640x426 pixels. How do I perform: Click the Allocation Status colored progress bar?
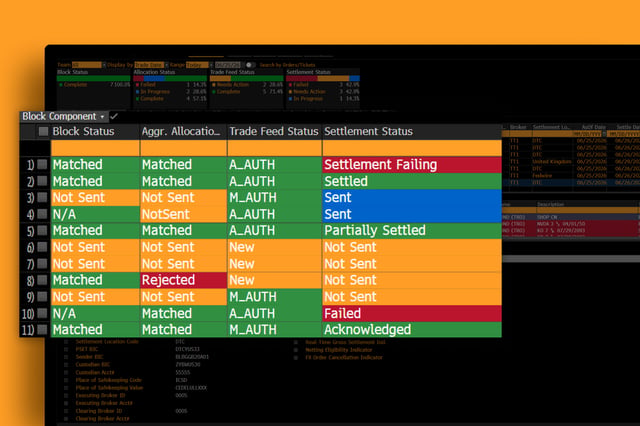click(170, 78)
